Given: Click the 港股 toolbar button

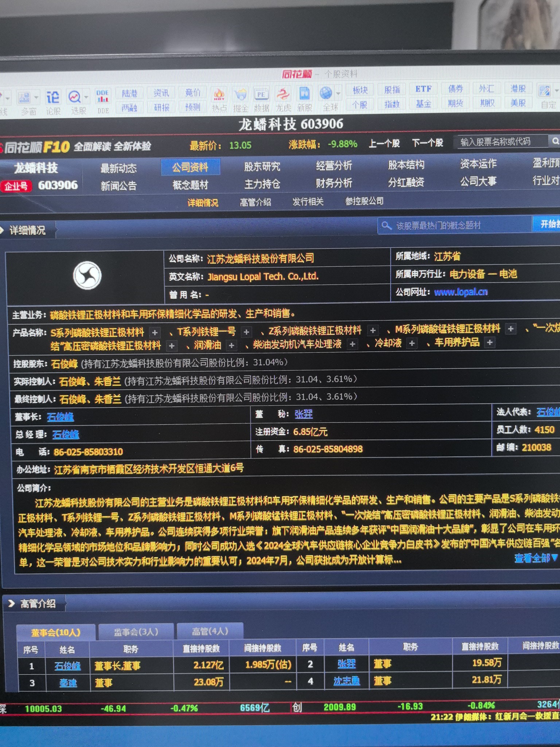Looking at the screenshot, I should [518, 88].
